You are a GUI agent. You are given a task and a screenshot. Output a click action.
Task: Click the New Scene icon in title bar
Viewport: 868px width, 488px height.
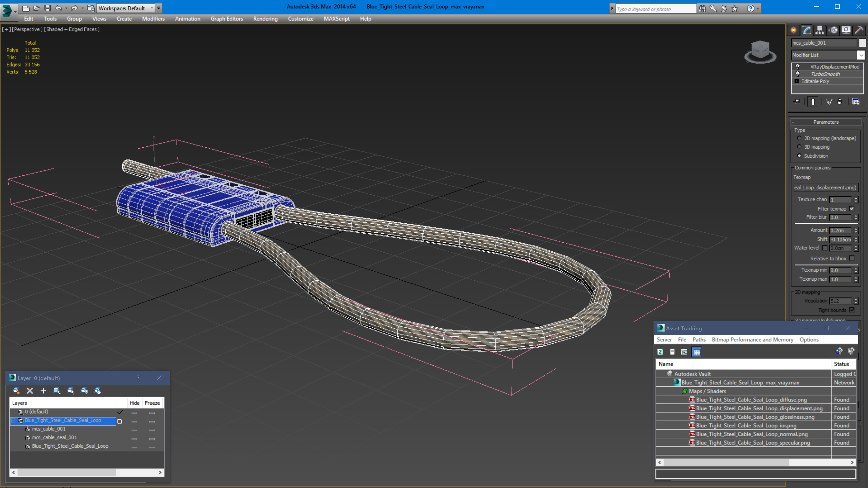tap(26, 8)
